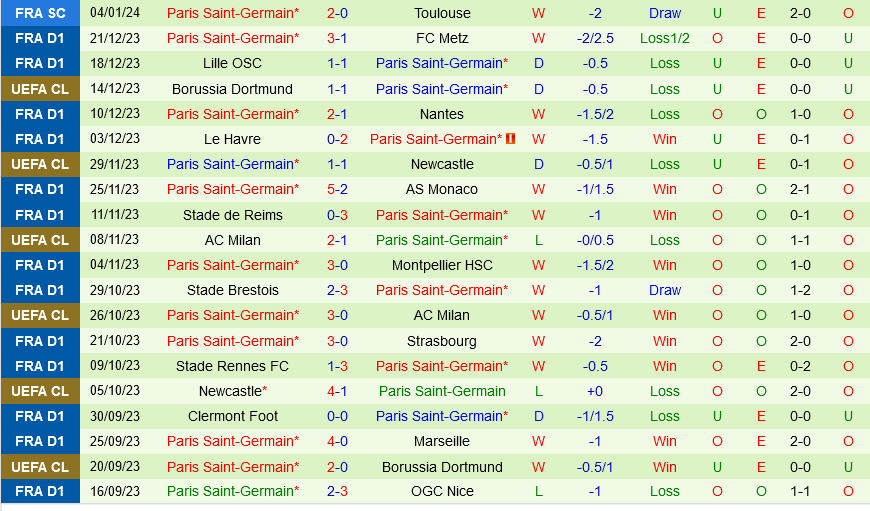The height and width of the screenshot is (511, 870).
Task: Select the Stade de Reims team
Action: 233,215
